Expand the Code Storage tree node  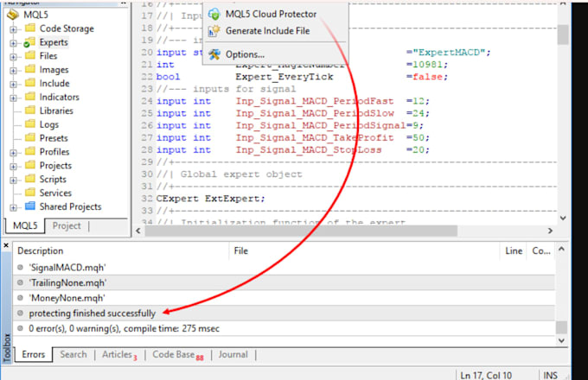(x=14, y=29)
